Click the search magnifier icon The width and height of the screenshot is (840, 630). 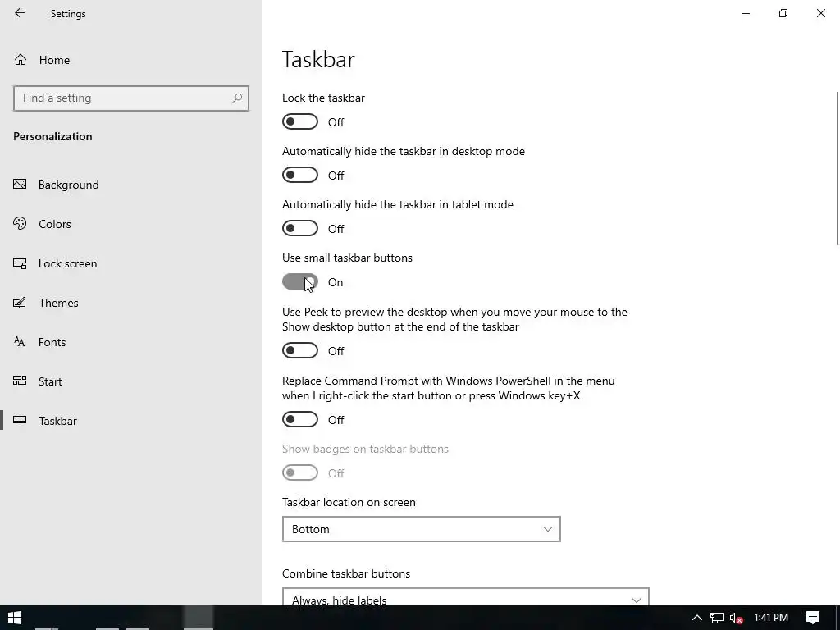click(237, 98)
